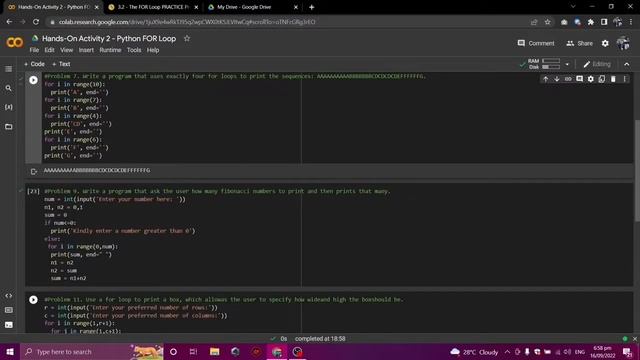Show hidden system tray icons
Viewport: 640px width, 360px height.
point(507,352)
